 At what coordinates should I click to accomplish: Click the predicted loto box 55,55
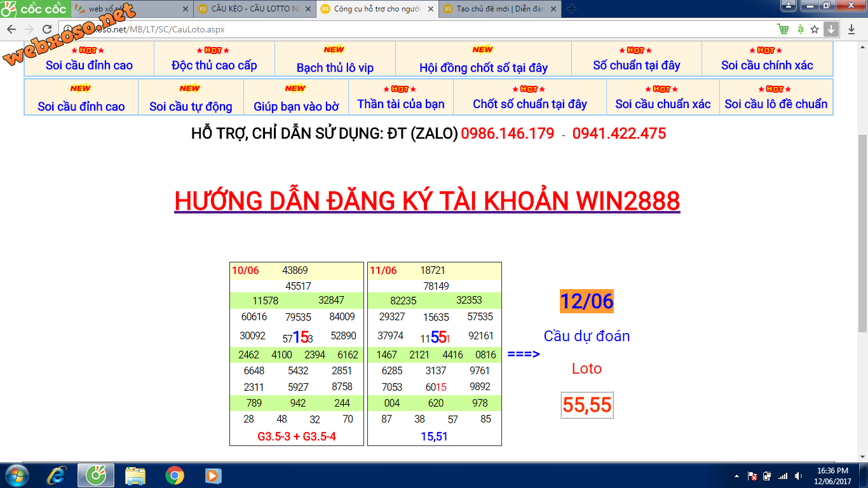pos(587,405)
